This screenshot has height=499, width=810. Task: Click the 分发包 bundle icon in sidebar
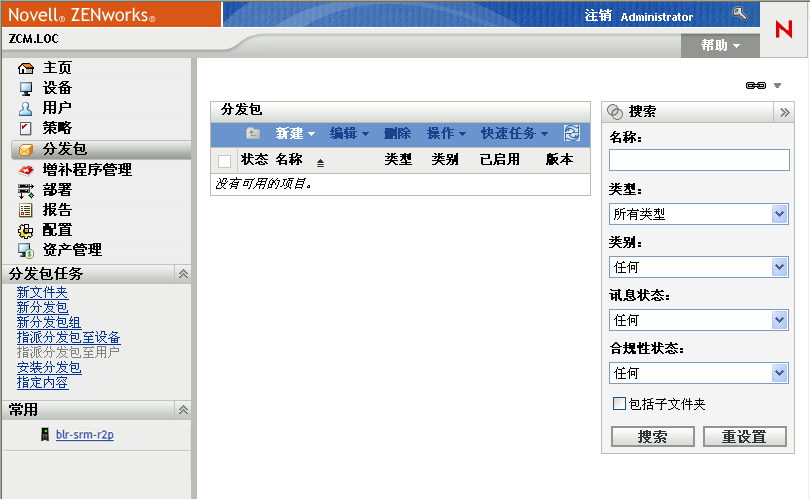point(25,150)
